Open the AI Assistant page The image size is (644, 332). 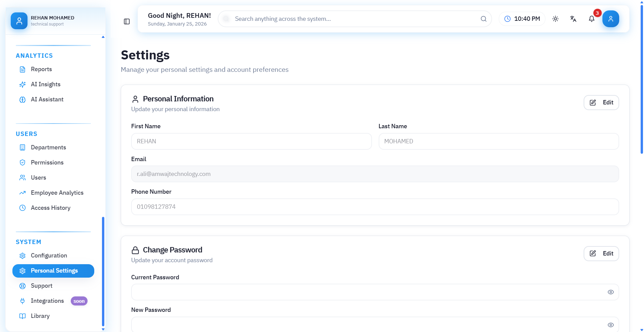tap(47, 99)
